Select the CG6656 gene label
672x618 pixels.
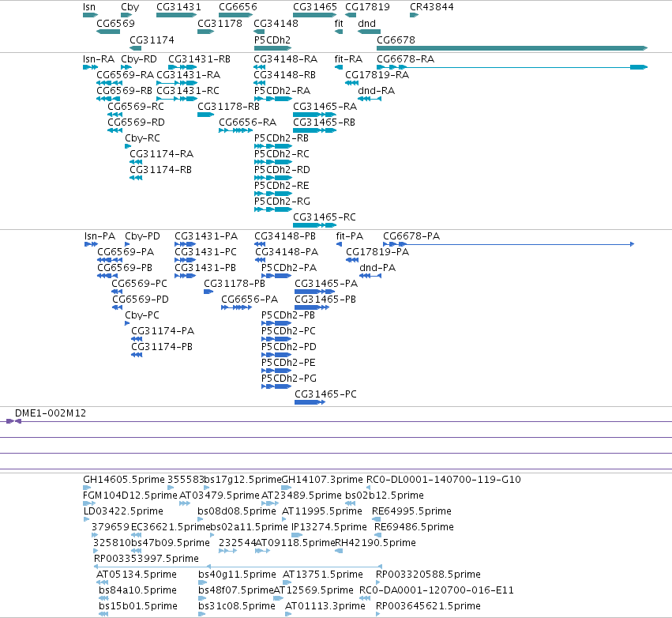[x=238, y=7]
